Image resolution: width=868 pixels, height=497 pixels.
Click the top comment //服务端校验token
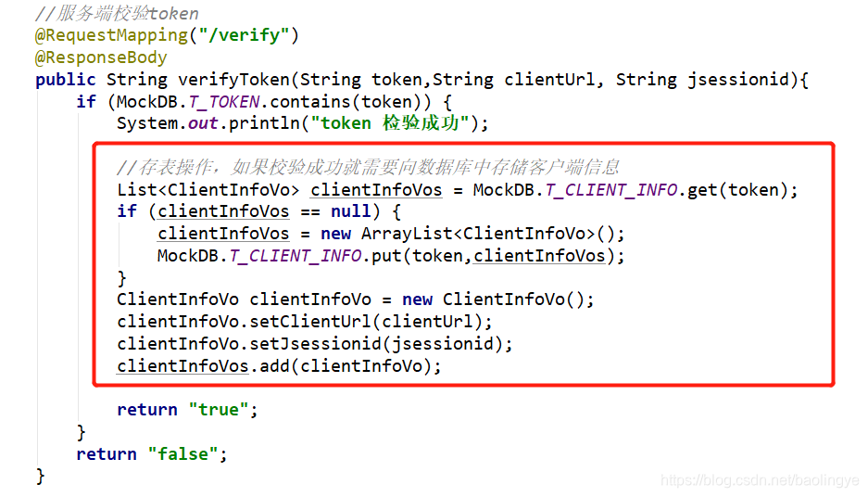pyautogui.click(x=117, y=13)
